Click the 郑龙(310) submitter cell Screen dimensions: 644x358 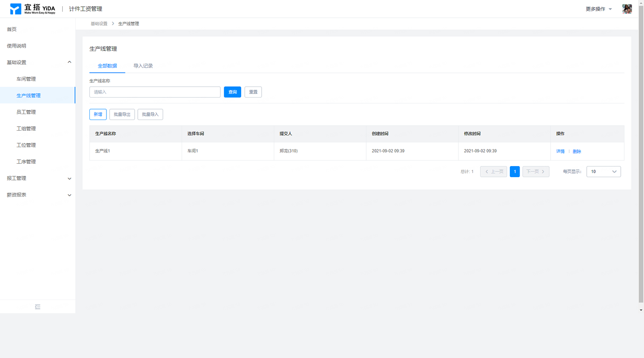pyautogui.click(x=320, y=151)
